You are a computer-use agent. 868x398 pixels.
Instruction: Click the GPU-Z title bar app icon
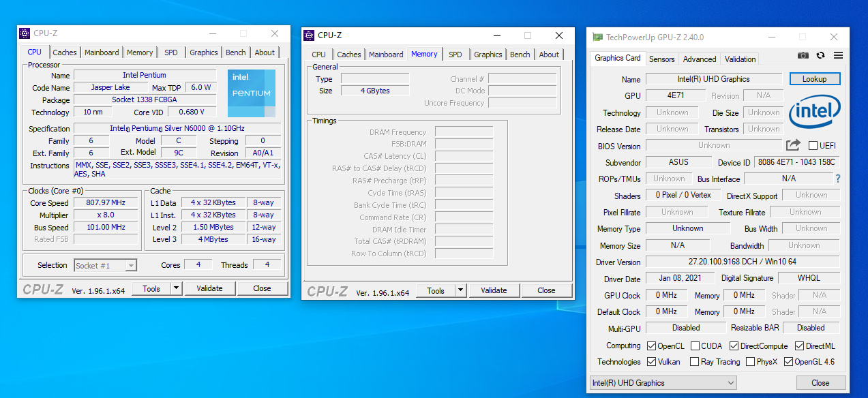point(597,37)
